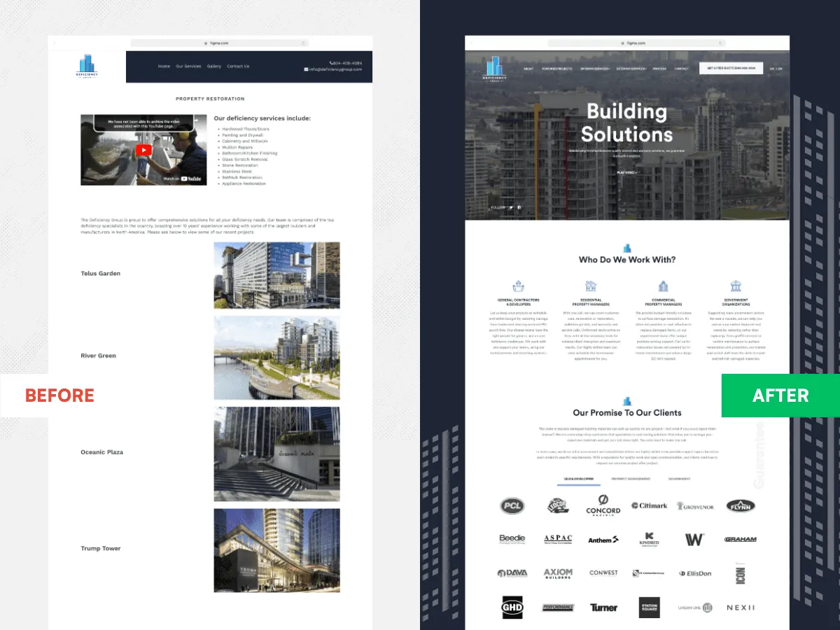The height and width of the screenshot is (630, 840).
Task: Click the Kindred client logo
Action: point(650,539)
